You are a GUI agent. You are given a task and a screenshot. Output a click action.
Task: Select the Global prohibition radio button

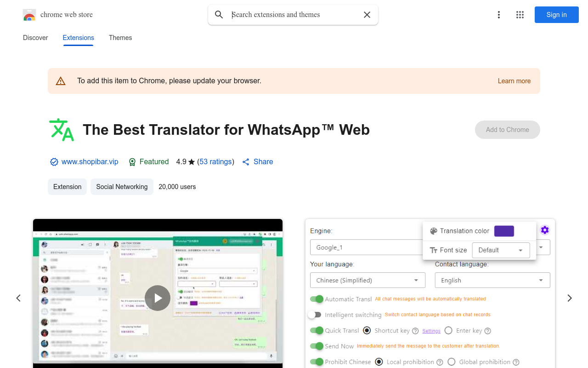(x=452, y=362)
